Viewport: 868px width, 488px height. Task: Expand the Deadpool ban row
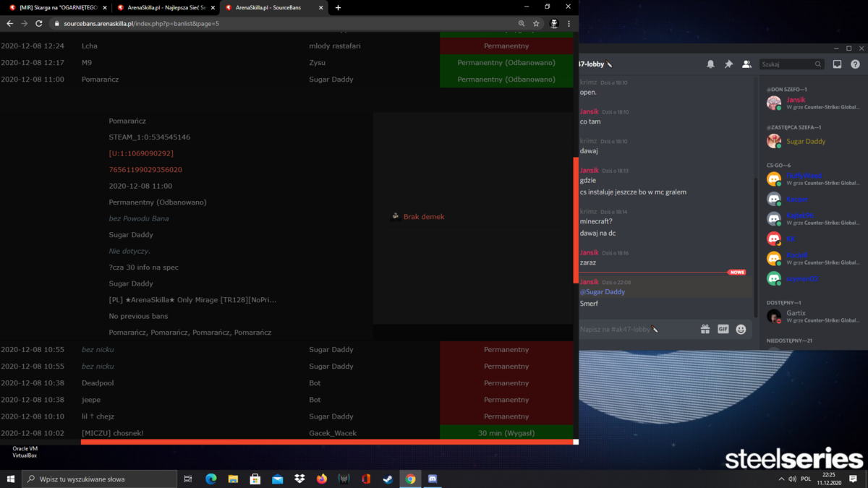pyautogui.click(x=286, y=382)
